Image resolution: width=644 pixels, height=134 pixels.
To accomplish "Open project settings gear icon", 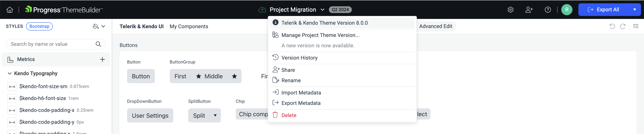I will pyautogui.click(x=511, y=10).
